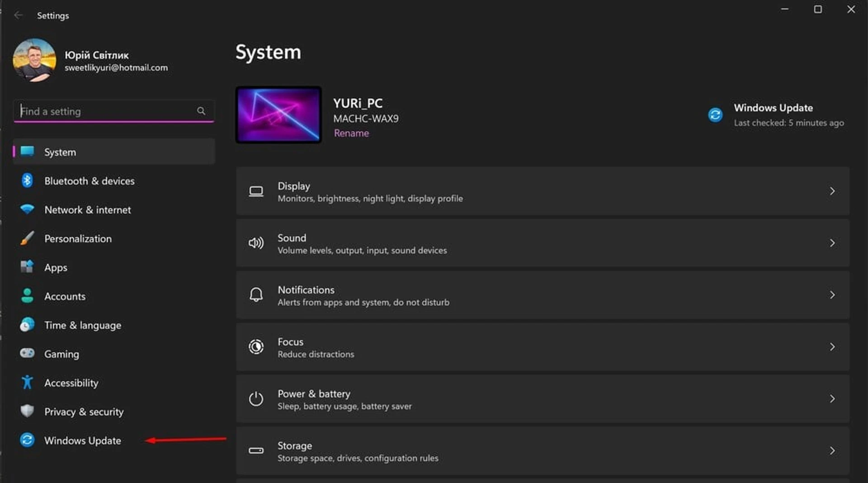Open Notifications settings row

pos(542,295)
